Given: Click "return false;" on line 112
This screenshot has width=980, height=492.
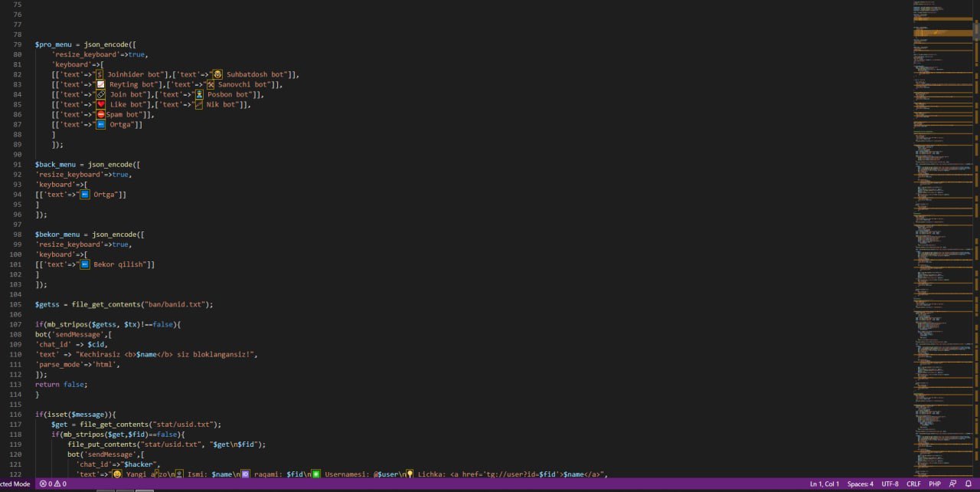Looking at the screenshot, I should pos(61,385).
